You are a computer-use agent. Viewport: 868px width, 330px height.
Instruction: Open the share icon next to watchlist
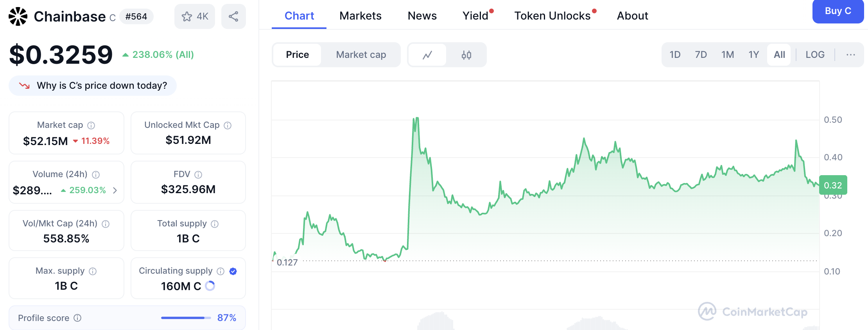coord(233,16)
